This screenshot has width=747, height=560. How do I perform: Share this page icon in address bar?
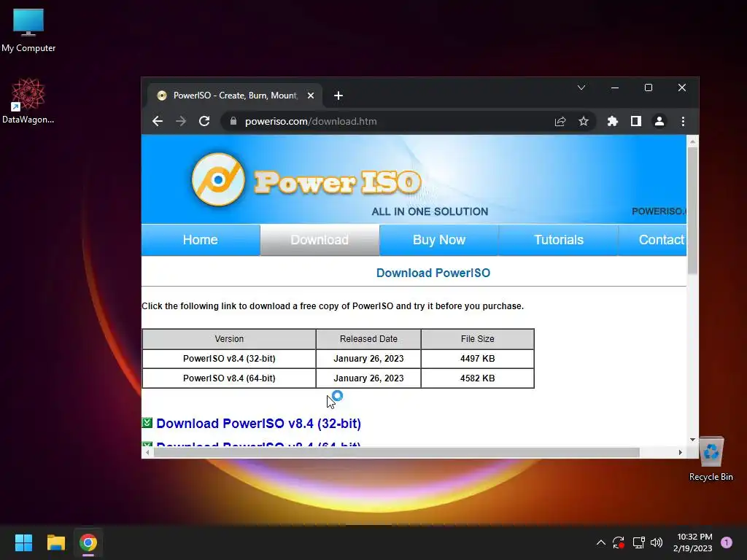560,122
